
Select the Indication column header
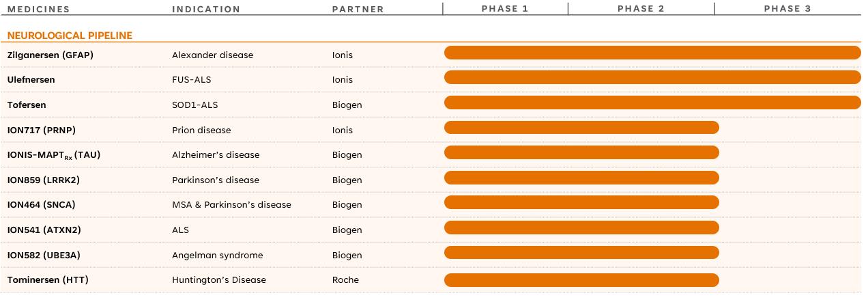click(x=206, y=10)
